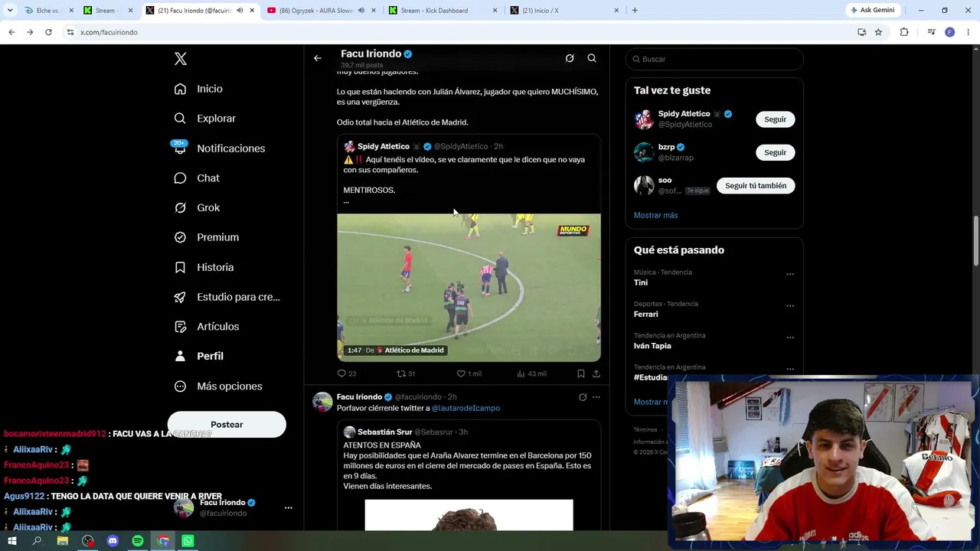Open the Windows Start menu
Viewport: 980px width, 551px height.
tap(11, 541)
